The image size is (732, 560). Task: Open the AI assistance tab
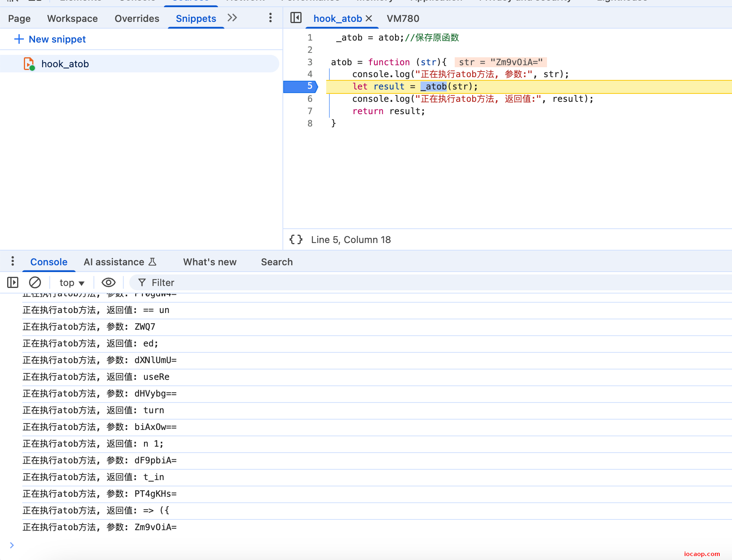120,262
